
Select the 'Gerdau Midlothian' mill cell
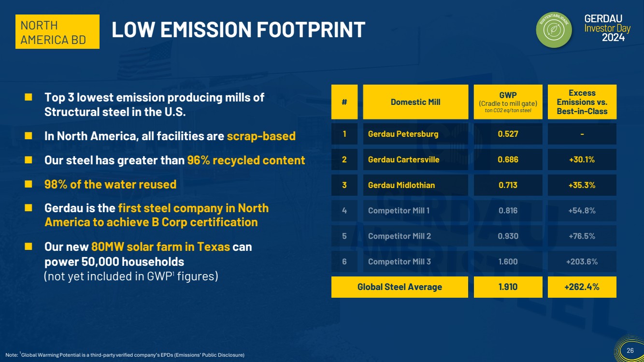[x=415, y=185]
